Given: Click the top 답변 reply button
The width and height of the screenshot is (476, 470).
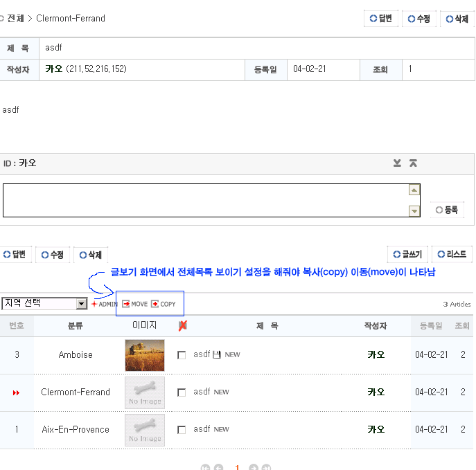Looking at the screenshot, I should click(381, 19).
